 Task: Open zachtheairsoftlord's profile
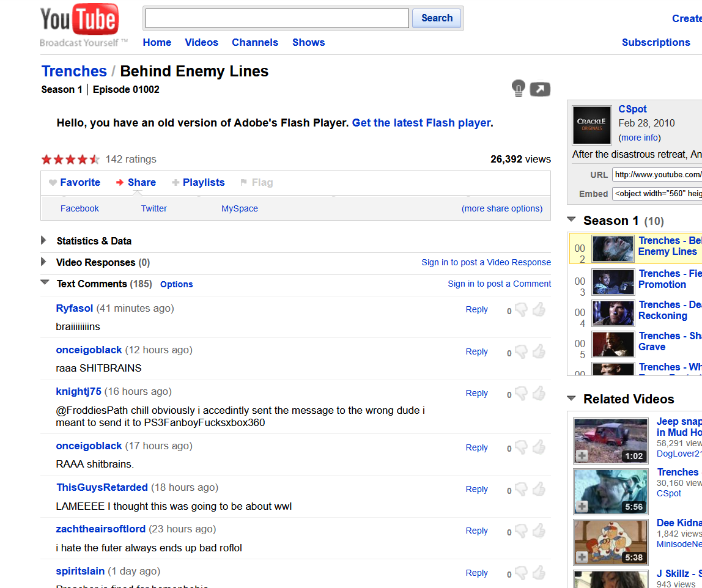(100, 529)
